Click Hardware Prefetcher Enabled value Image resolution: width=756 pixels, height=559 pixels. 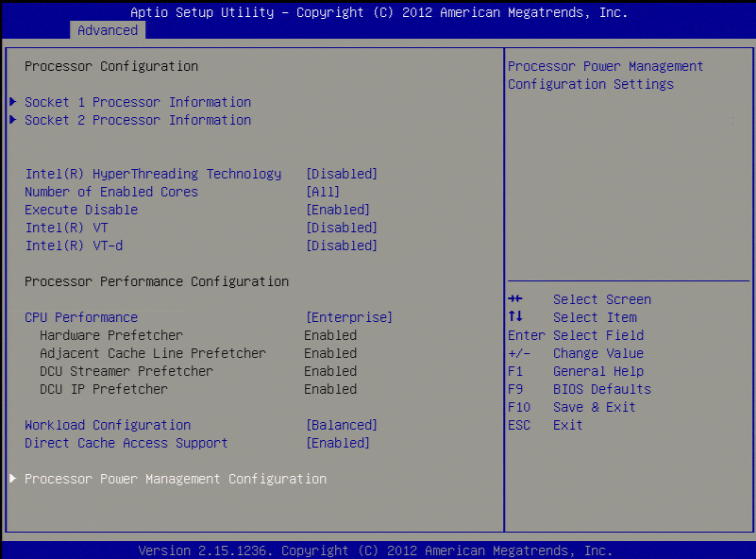click(x=330, y=335)
